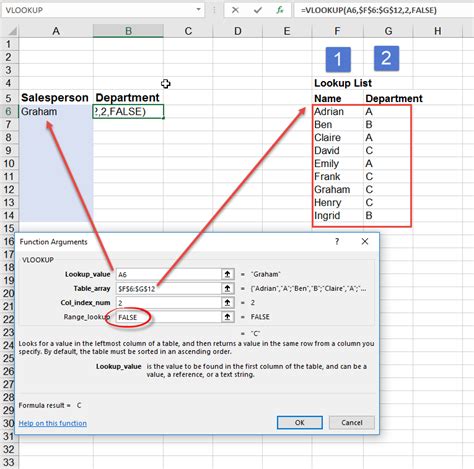Select column C header
This screenshot has width=474, height=469.
click(x=188, y=31)
